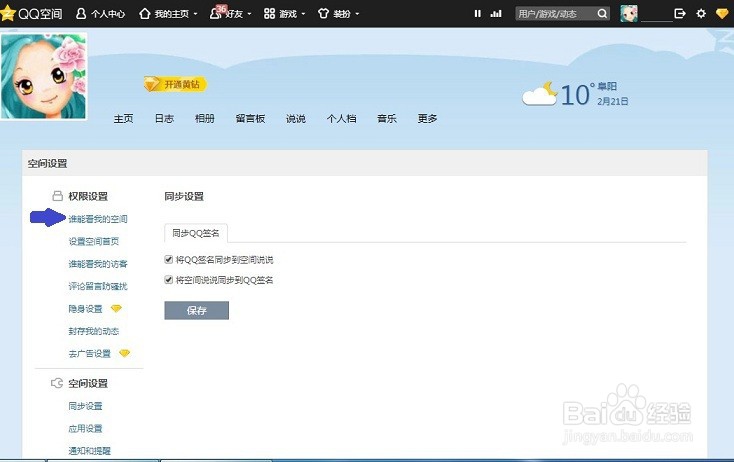Click 谁能看我的访客 link
The image size is (734, 462).
(x=98, y=264)
